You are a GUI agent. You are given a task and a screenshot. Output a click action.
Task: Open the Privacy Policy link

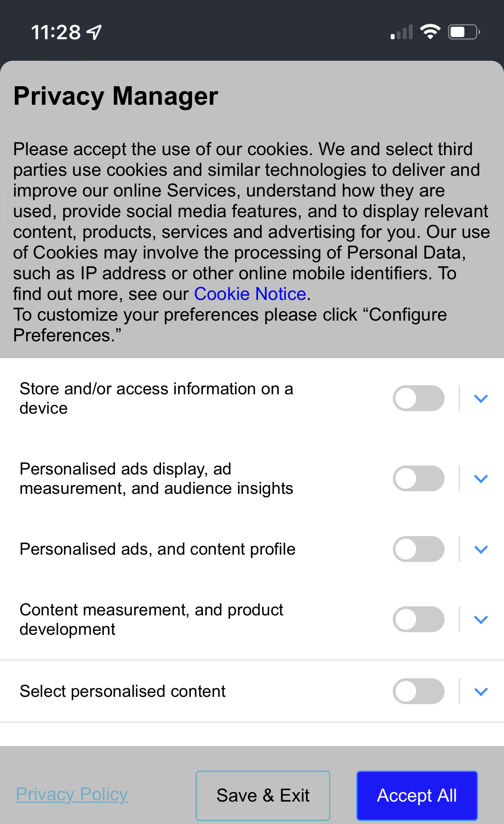click(x=72, y=794)
